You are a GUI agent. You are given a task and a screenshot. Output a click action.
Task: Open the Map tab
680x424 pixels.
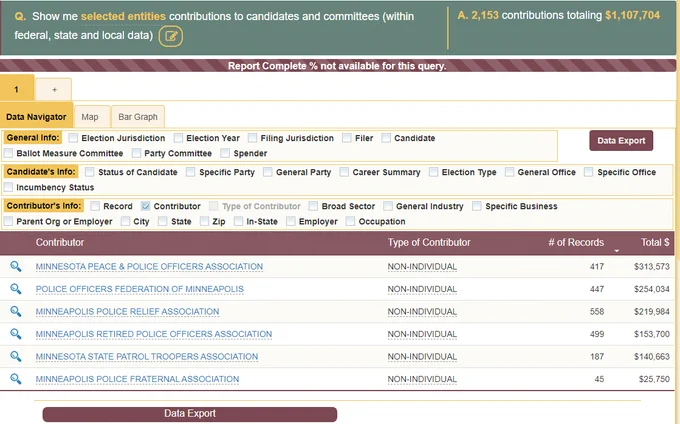click(x=92, y=117)
